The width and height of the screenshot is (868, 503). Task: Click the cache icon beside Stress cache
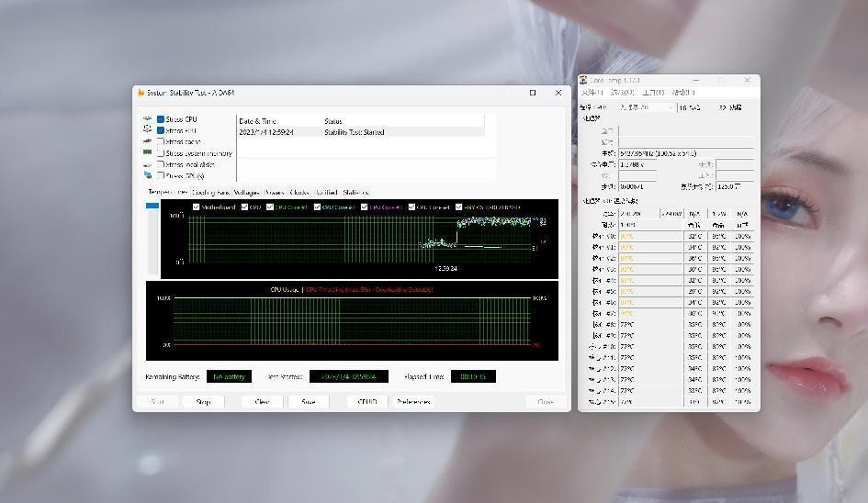tap(148, 142)
